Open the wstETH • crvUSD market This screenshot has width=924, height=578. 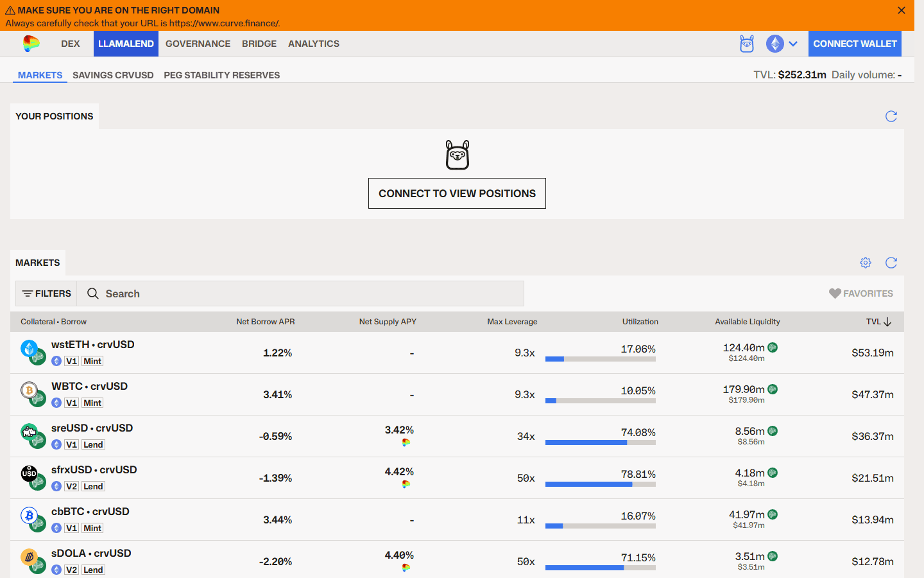pyautogui.click(x=93, y=344)
